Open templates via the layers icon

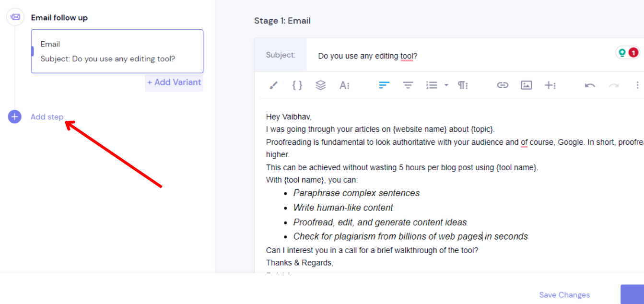pyautogui.click(x=321, y=85)
